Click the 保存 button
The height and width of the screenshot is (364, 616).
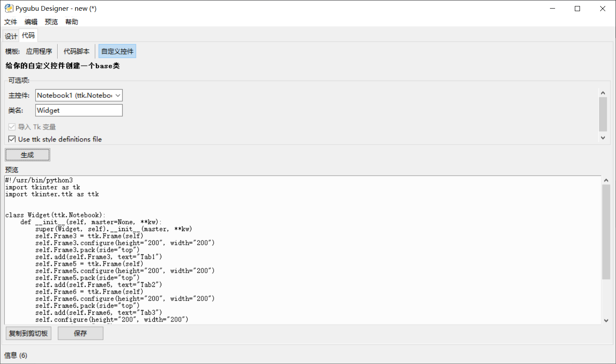(80, 333)
